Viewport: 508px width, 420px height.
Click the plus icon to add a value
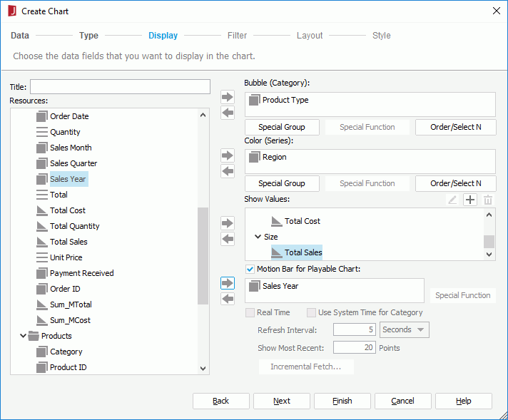470,200
